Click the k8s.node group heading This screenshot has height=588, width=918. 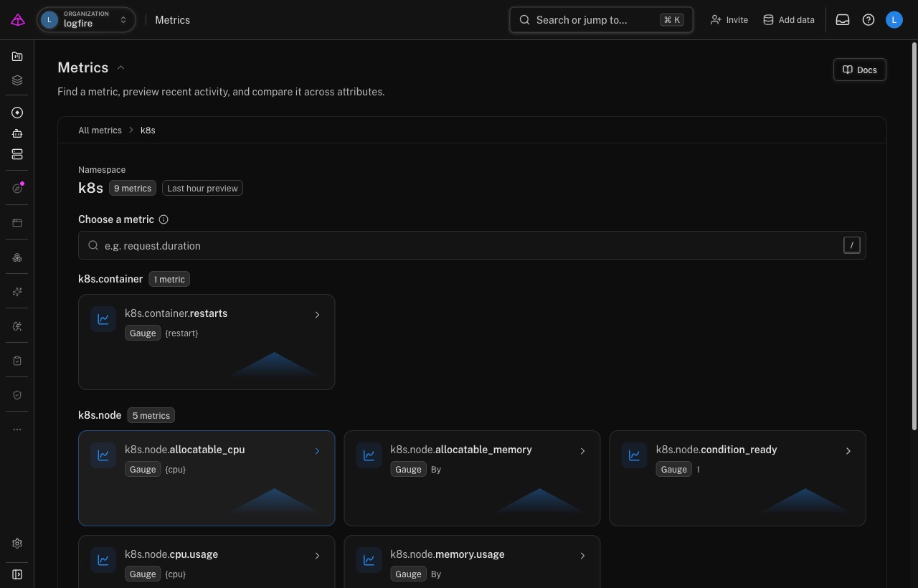tap(100, 415)
